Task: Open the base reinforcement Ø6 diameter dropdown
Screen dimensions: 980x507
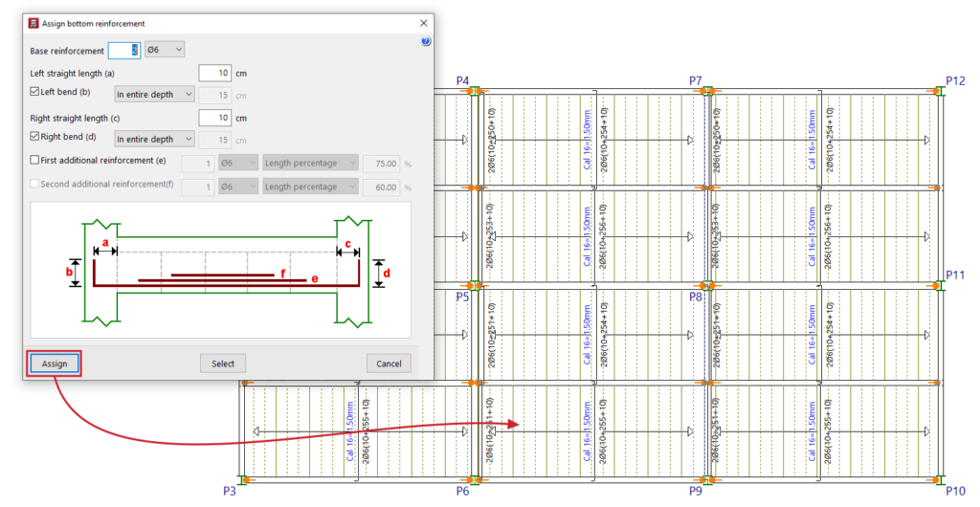Action: click(x=165, y=50)
